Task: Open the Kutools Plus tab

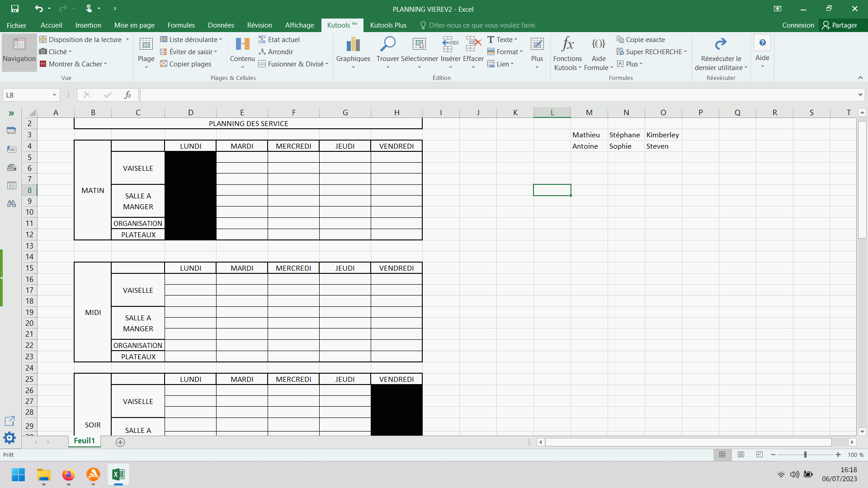Action: coord(388,25)
